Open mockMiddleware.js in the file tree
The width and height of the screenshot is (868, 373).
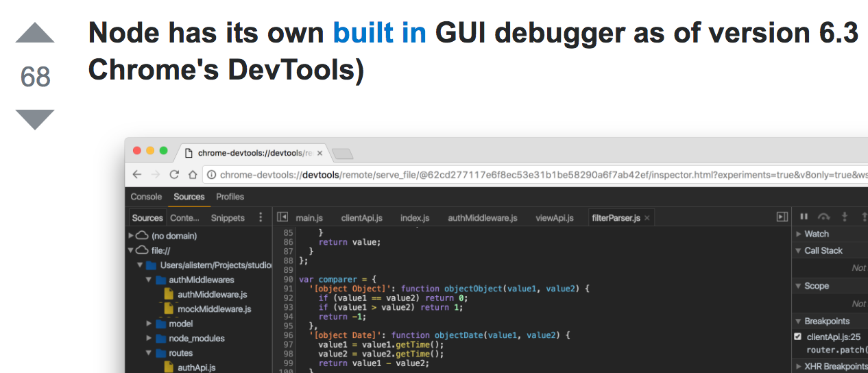(x=214, y=309)
